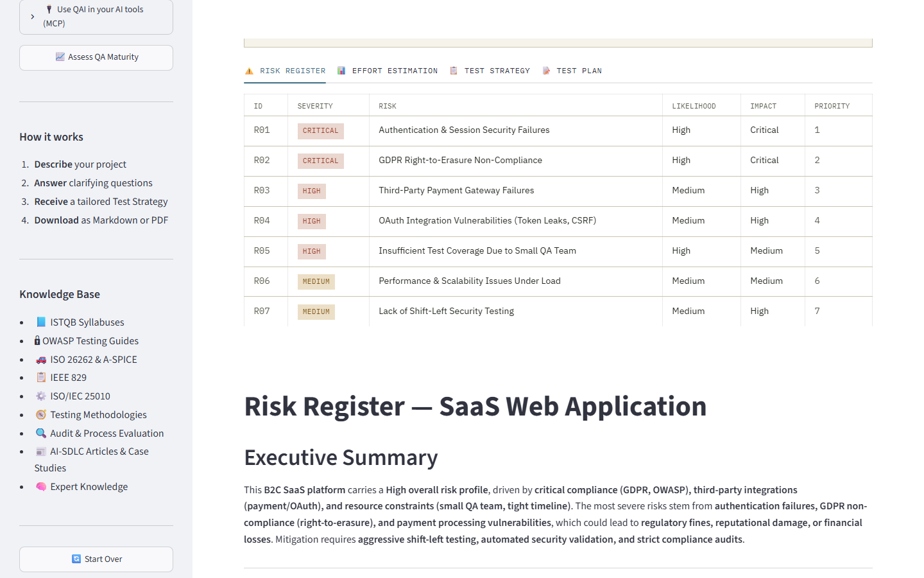Click the Start Over button

click(x=96, y=559)
